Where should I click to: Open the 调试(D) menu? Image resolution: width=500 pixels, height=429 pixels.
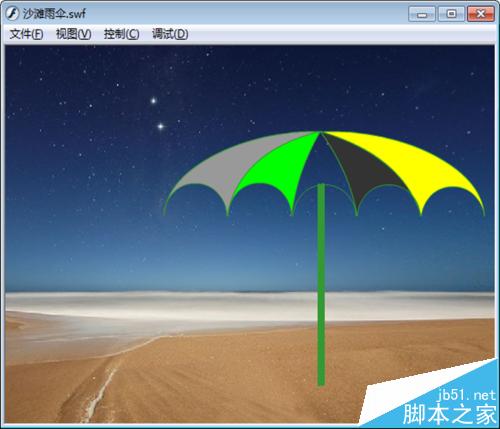point(170,34)
